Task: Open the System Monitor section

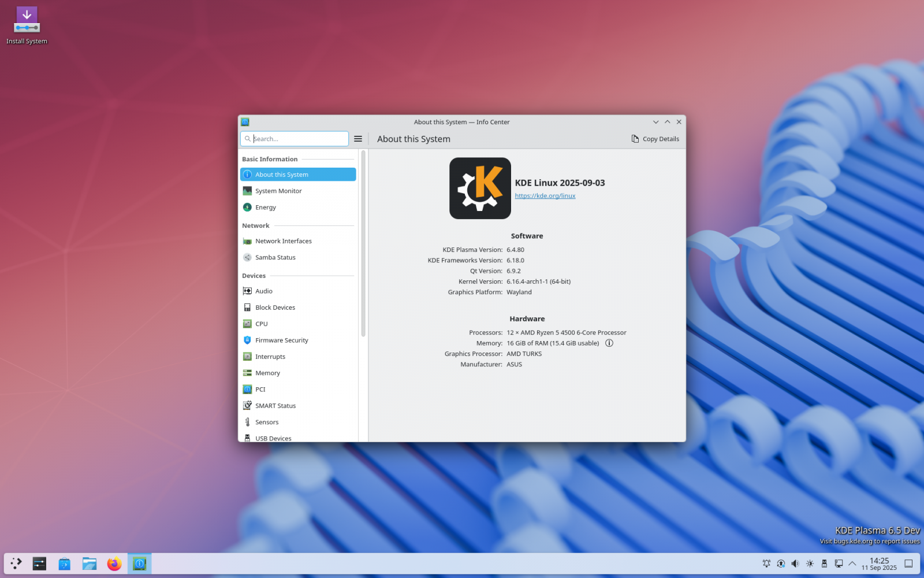Action: pos(279,190)
